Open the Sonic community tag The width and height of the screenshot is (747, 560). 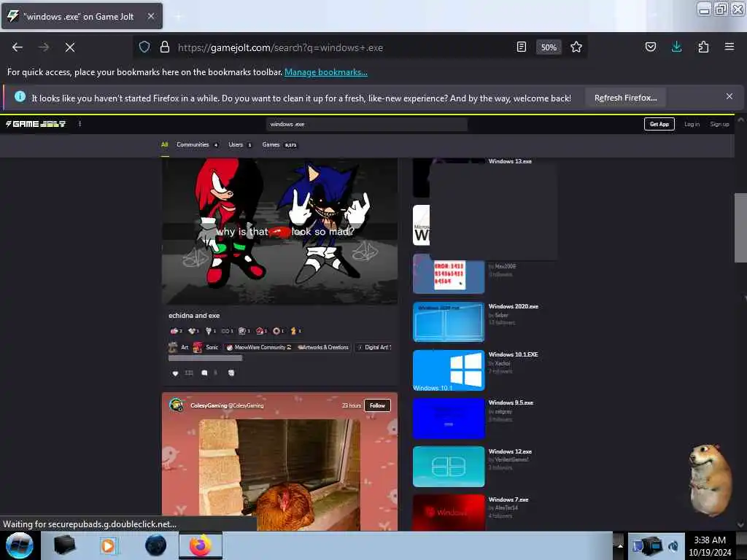(205, 348)
